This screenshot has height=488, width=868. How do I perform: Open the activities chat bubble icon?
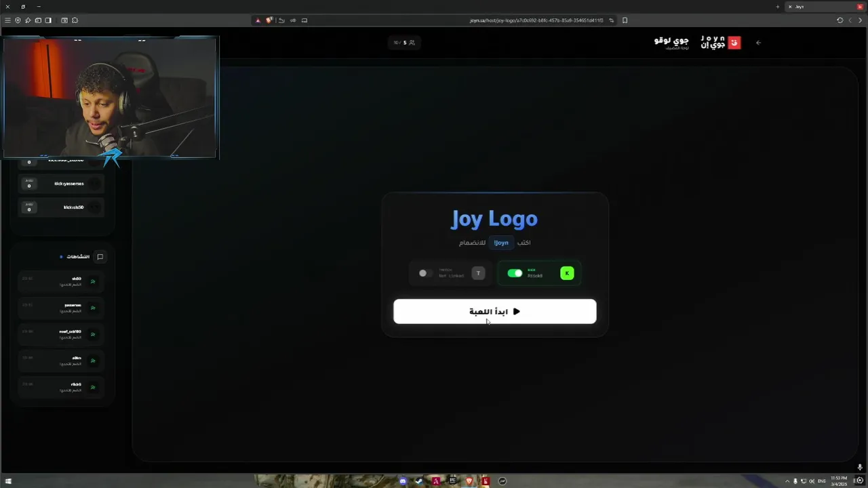pos(100,257)
